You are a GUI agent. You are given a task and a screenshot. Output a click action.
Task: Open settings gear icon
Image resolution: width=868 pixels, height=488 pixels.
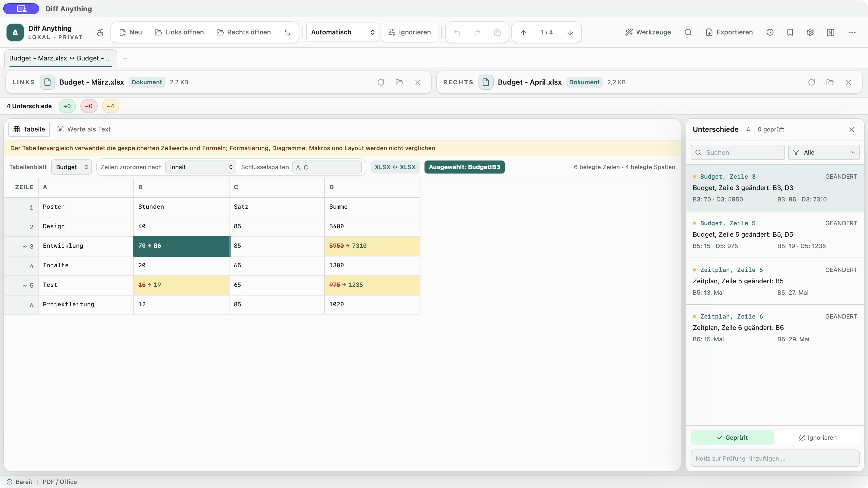tap(810, 32)
